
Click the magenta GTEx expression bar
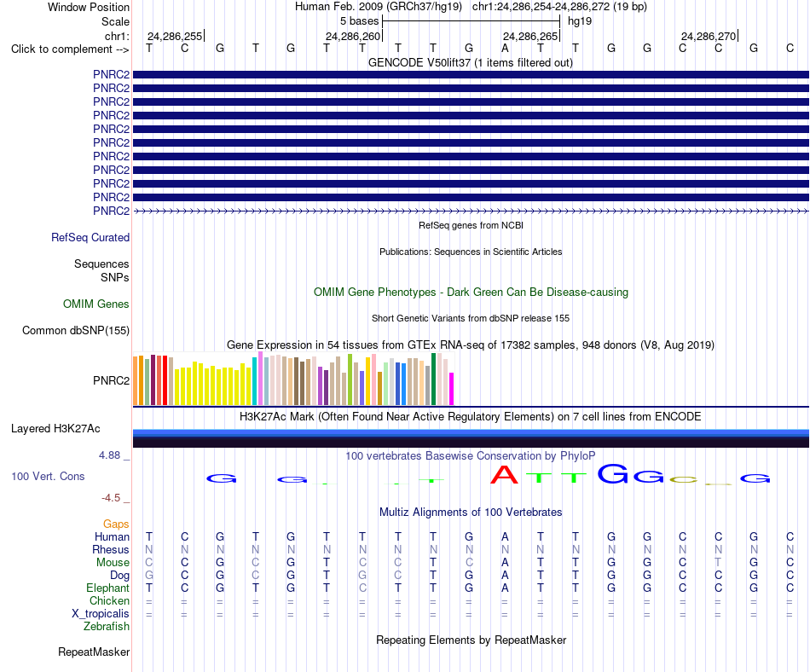point(452,389)
